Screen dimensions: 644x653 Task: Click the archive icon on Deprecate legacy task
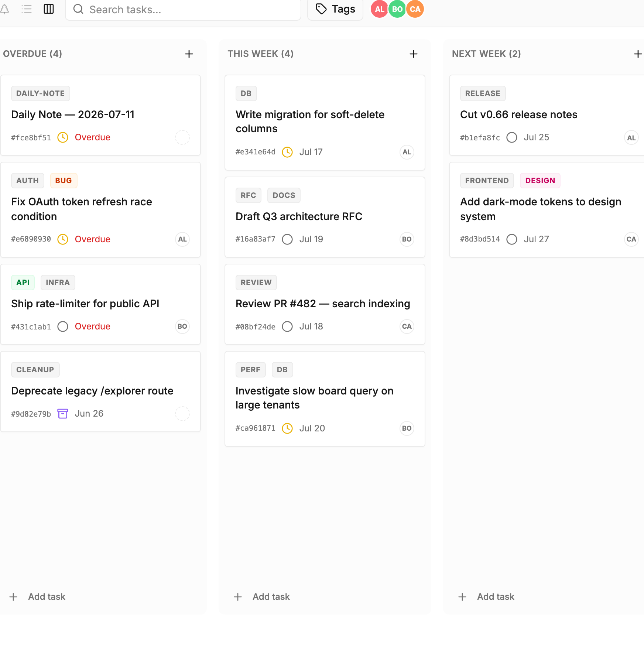[x=63, y=414]
